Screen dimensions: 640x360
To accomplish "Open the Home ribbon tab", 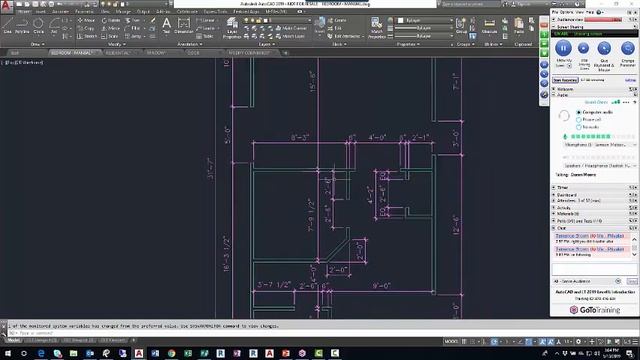I will 24,12.
